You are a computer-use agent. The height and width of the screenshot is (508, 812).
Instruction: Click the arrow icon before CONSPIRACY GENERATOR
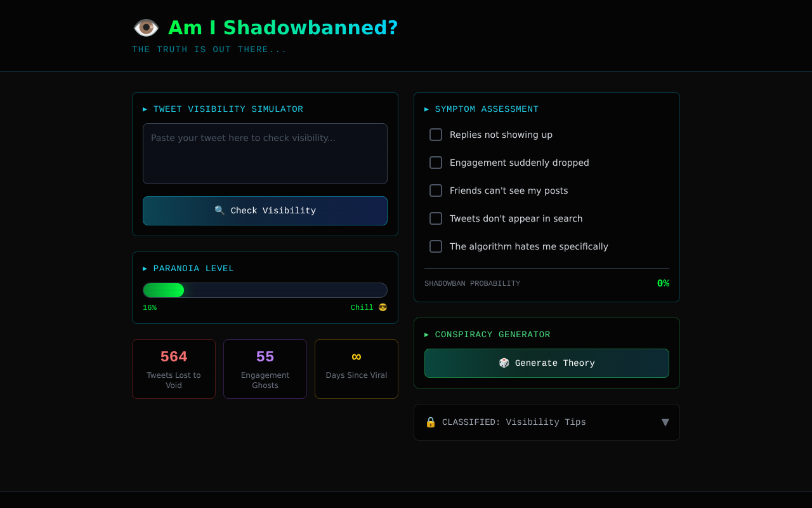point(426,334)
